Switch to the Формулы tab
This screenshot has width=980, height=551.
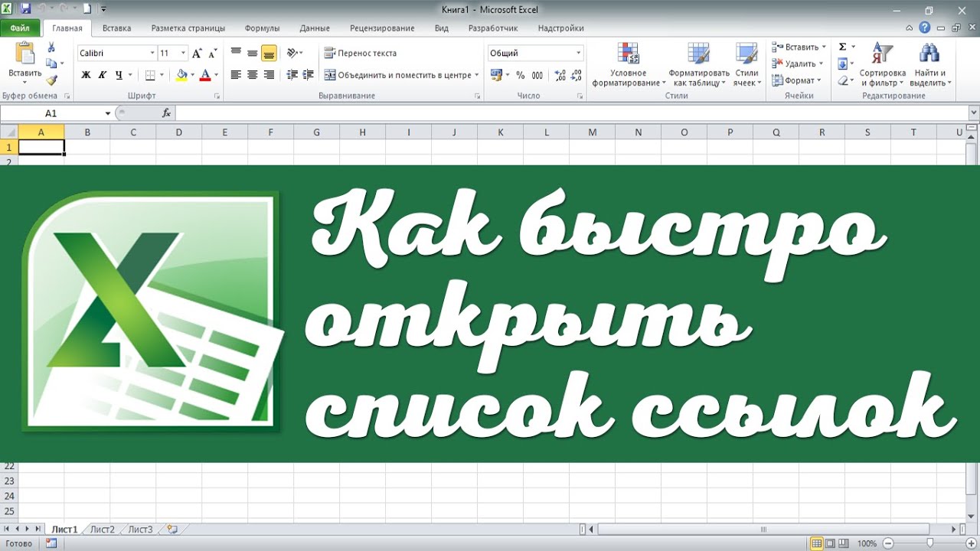[262, 28]
